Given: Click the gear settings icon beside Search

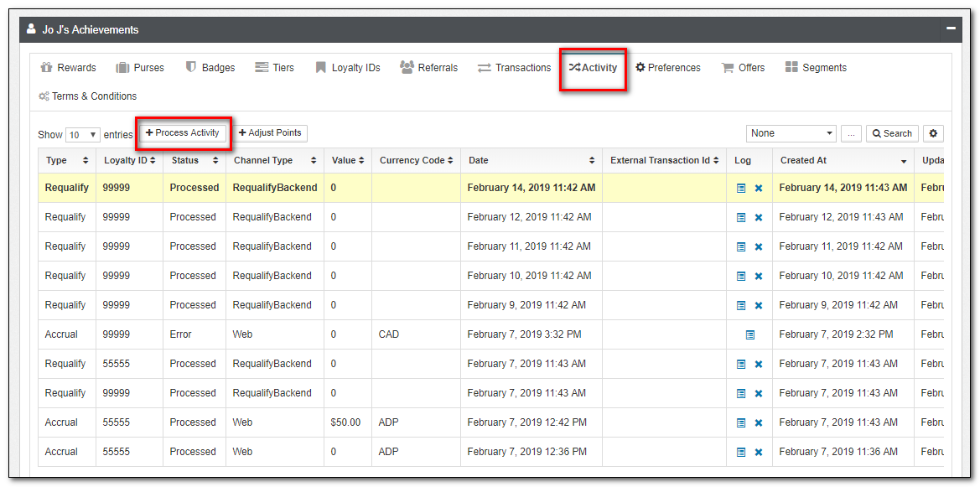Looking at the screenshot, I should (x=933, y=134).
